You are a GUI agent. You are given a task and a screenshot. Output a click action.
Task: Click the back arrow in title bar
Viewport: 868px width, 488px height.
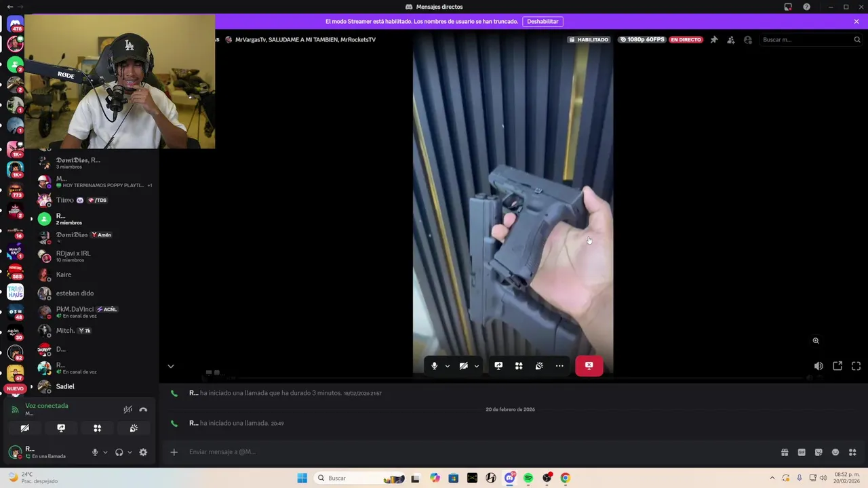pyautogui.click(x=9, y=7)
